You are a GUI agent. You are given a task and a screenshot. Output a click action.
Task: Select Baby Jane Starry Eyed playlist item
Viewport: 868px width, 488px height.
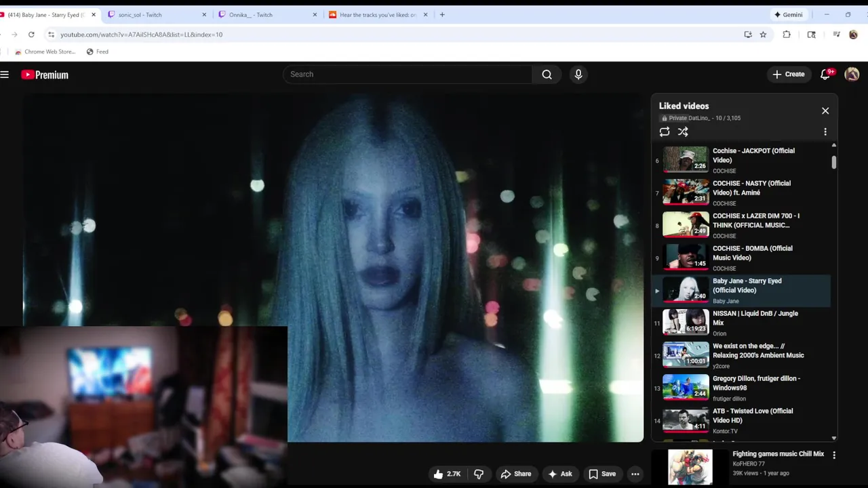tap(741, 290)
